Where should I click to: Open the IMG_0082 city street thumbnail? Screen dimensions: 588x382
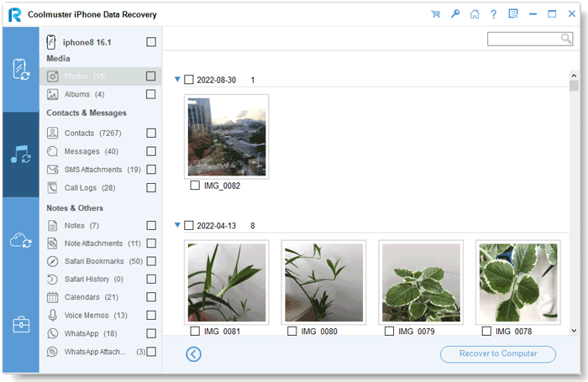pyautogui.click(x=227, y=137)
